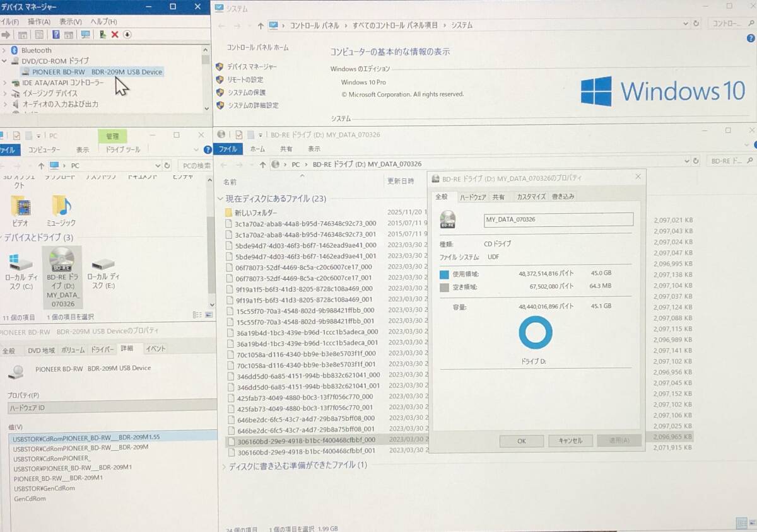757x532 pixels.
Task: Select the ローカル ディスク (E:) drive icon
Action: [x=102, y=263]
